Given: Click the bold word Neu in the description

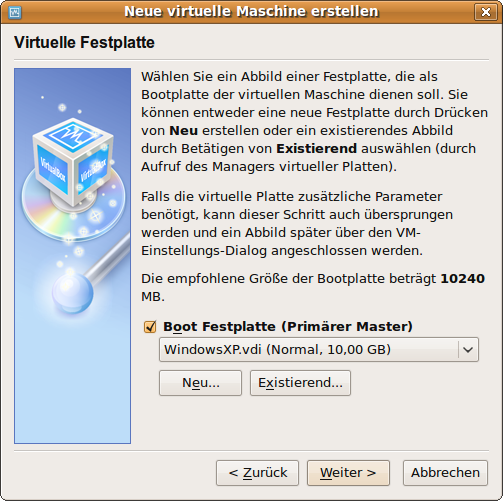Looking at the screenshot, I should [184, 131].
